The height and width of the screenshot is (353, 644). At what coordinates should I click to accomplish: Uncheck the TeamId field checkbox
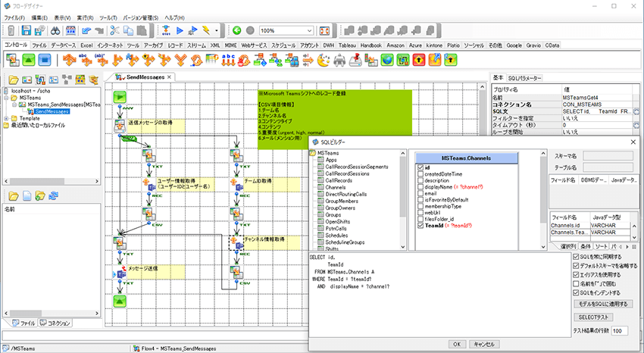(x=420, y=225)
